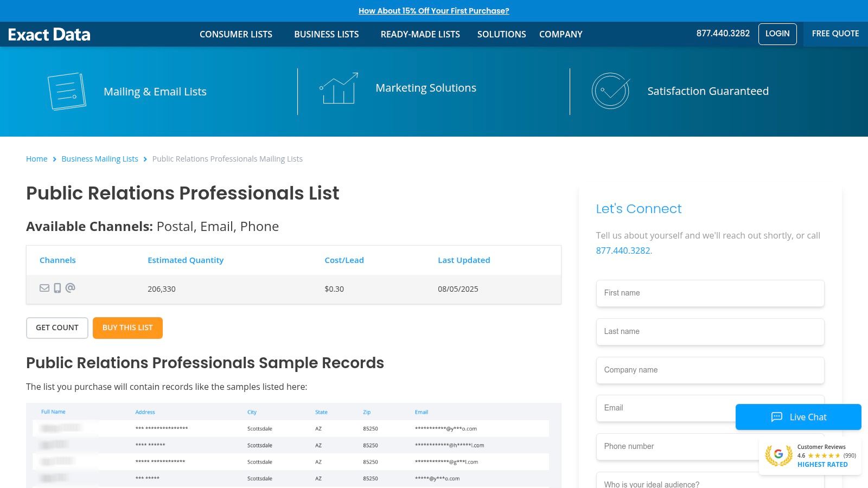Call 877.440.3282 in the header
Screen dimensions: 868x488
pos(723,34)
